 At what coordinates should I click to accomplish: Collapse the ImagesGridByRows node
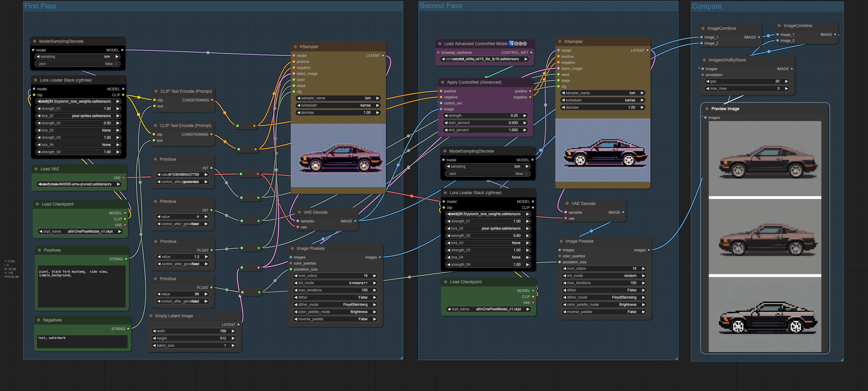click(x=704, y=60)
